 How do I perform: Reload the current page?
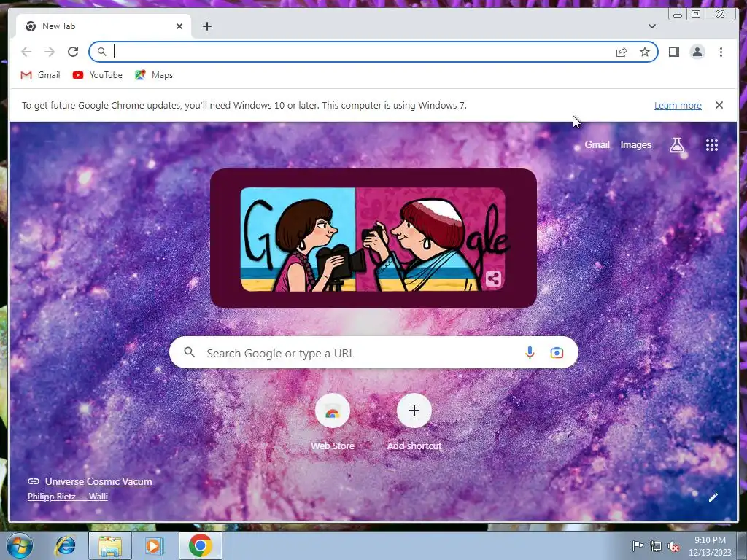[73, 52]
